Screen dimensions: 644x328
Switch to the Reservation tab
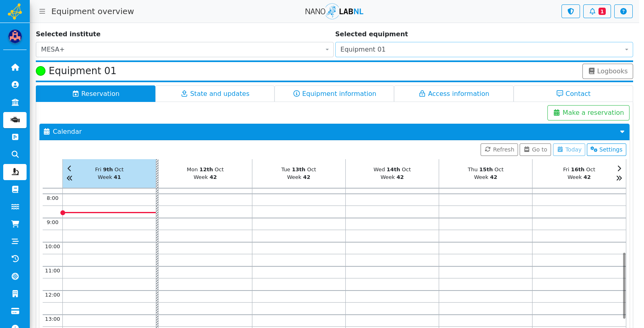[x=95, y=93]
